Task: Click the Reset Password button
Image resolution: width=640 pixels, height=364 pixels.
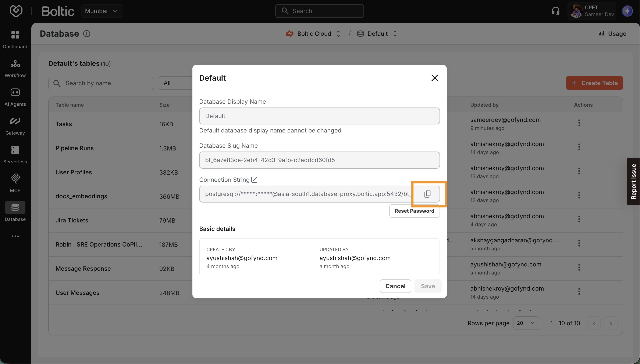Action: (414, 211)
